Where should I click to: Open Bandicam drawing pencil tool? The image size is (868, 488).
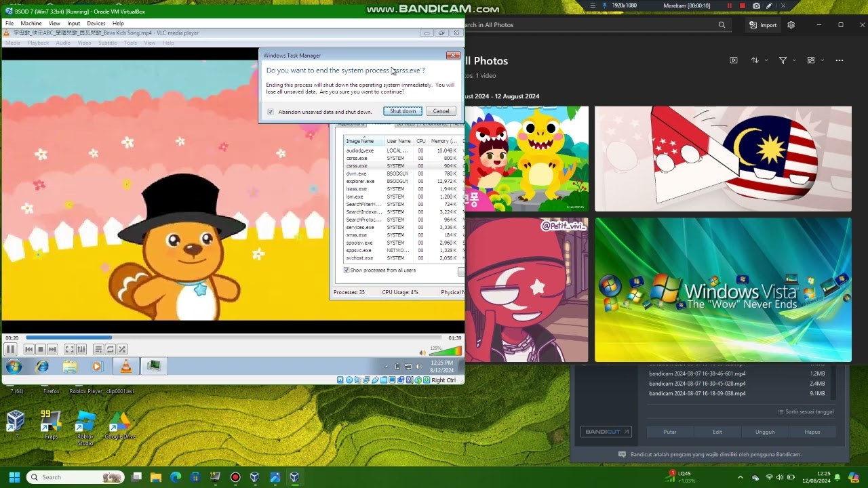coord(769,5)
